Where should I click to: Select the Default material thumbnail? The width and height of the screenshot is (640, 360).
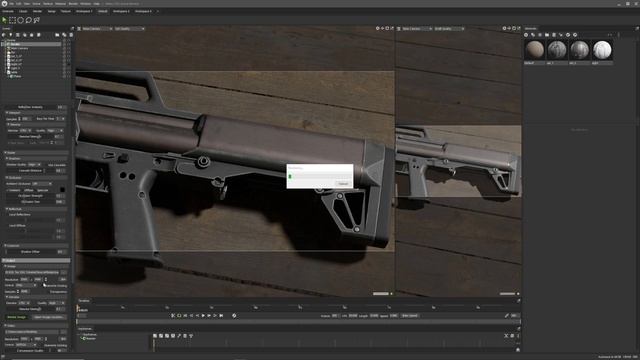click(535, 50)
